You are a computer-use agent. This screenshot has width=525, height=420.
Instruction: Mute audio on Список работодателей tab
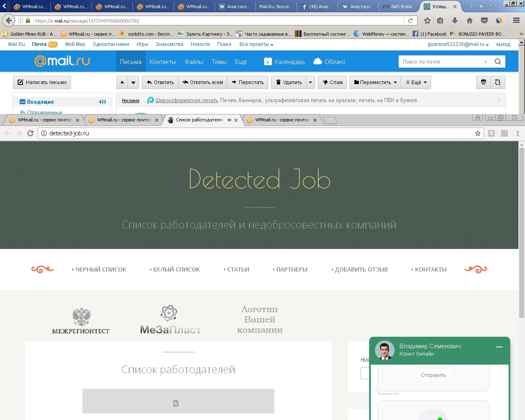(x=229, y=120)
